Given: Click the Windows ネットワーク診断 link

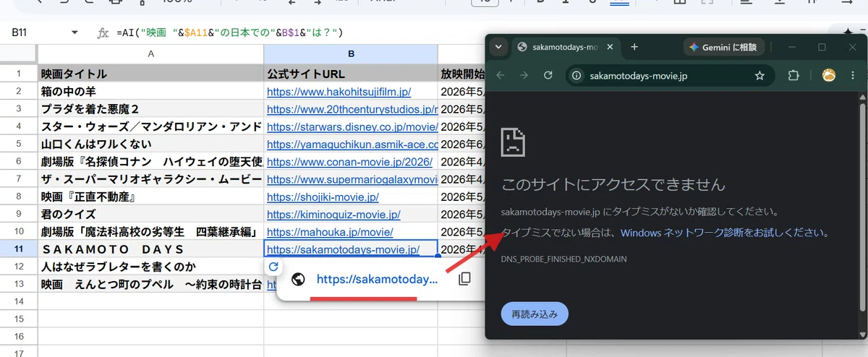Looking at the screenshot, I should (723, 233).
